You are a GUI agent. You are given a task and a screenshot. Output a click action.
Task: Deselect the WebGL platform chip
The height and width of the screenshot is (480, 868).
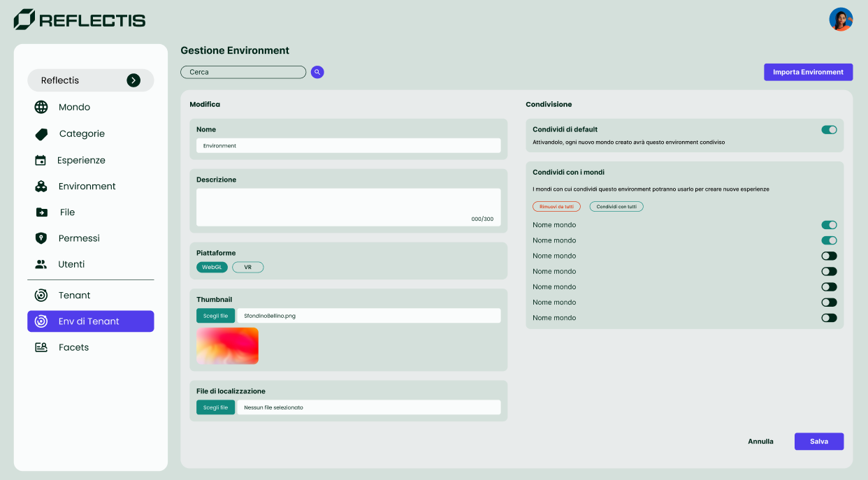point(212,267)
